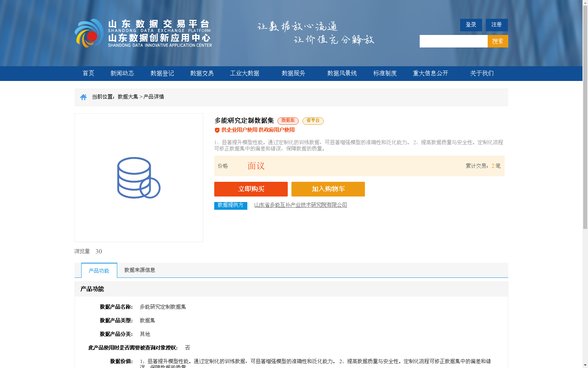Open the 新闻动态 menu item

[122, 73]
